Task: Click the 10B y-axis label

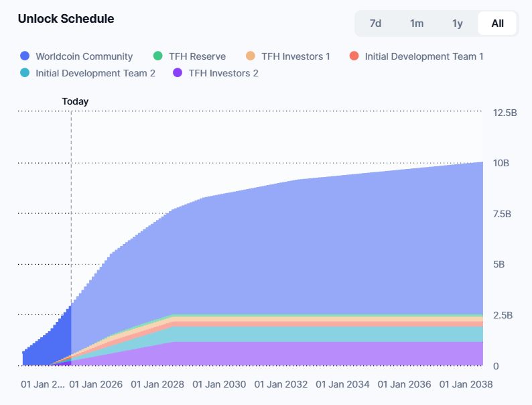Action: coord(501,163)
